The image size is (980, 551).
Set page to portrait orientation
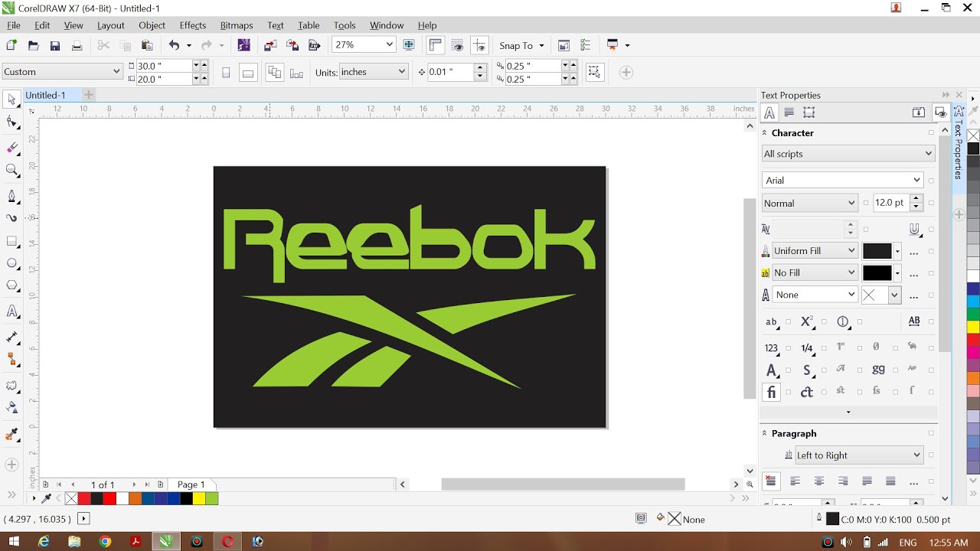point(226,73)
